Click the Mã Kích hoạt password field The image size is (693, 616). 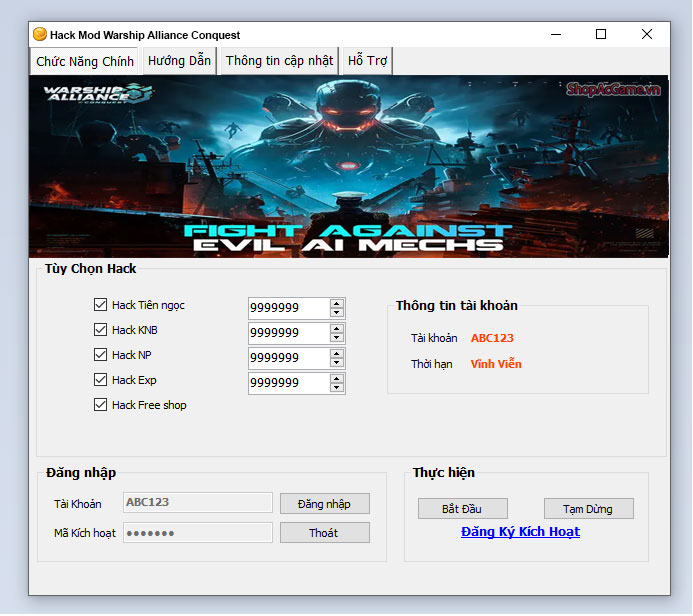(198, 532)
